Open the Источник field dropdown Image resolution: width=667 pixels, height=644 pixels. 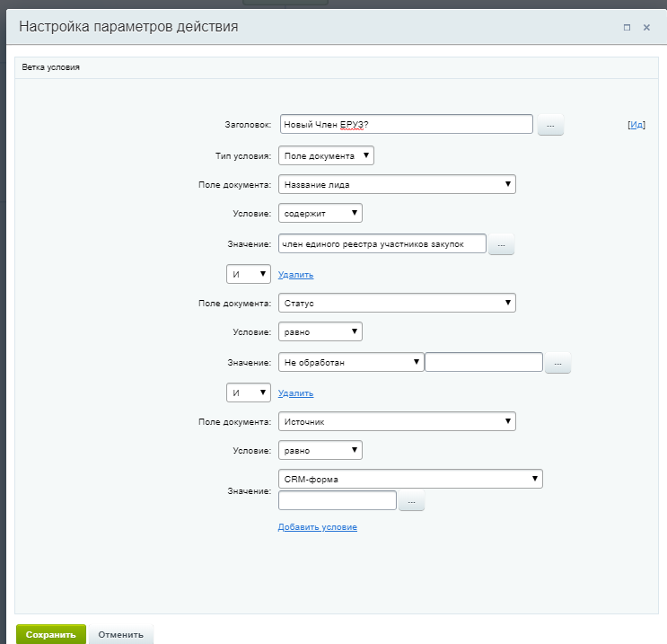pyautogui.click(x=397, y=421)
